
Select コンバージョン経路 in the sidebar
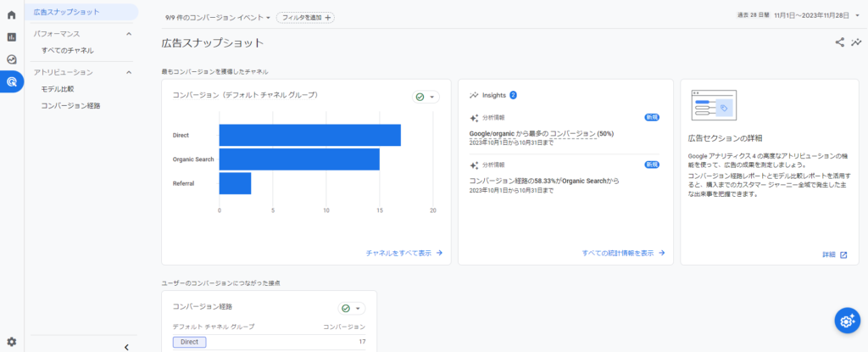[70, 106]
